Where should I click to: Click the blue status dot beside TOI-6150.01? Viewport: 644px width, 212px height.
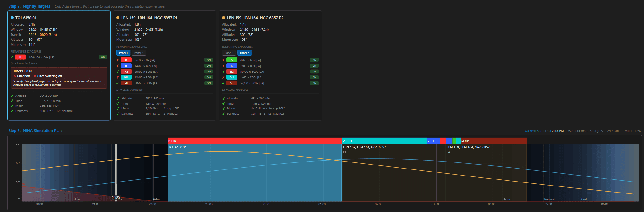[12, 18]
